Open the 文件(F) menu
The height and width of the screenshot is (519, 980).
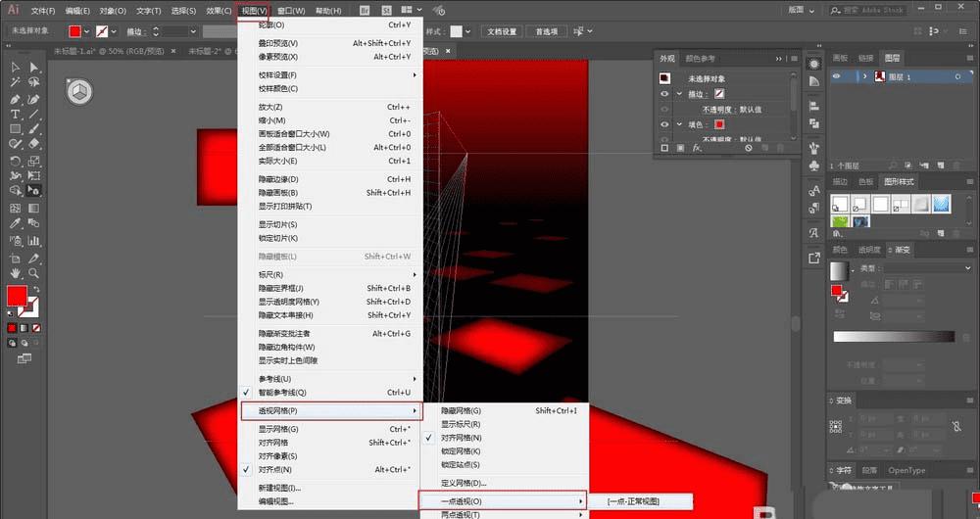pyautogui.click(x=42, y=11)
